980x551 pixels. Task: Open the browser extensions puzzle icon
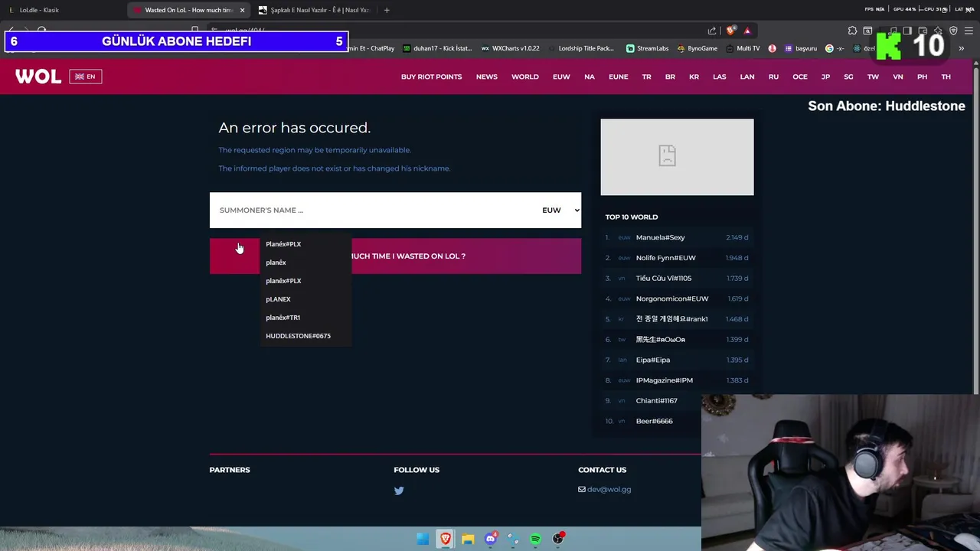[x=852, y=31]
